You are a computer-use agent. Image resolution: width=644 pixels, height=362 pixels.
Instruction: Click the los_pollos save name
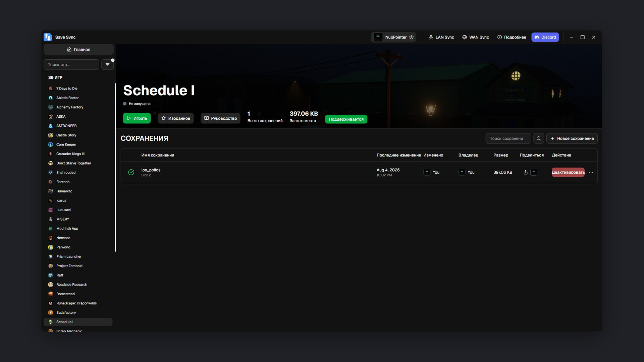(151, 170)
